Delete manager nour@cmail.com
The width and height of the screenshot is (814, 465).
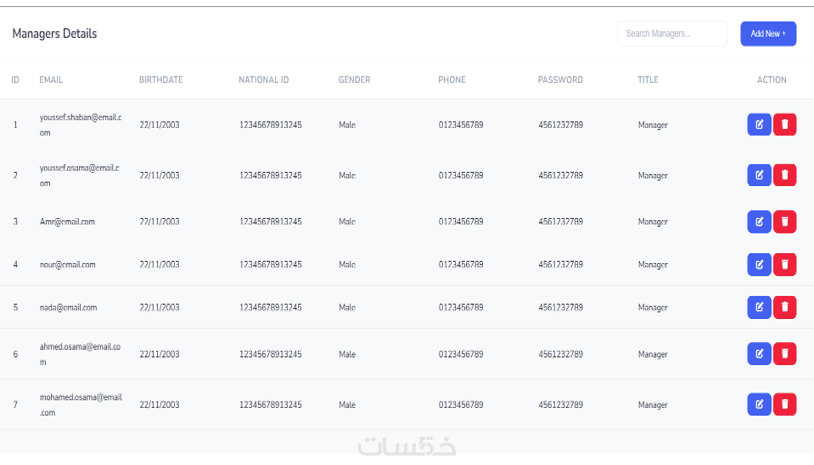tap(785, 264)
